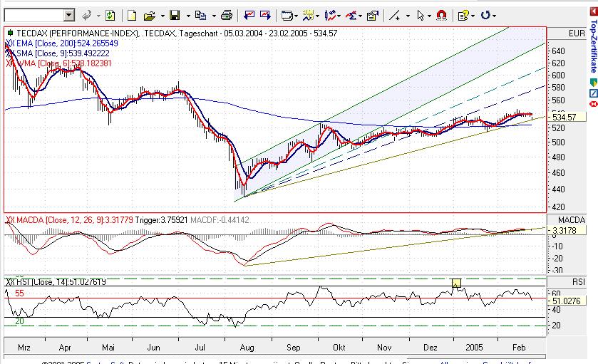Click the yellow chart type icon
The image size is (598, 364).
point(308,16)
